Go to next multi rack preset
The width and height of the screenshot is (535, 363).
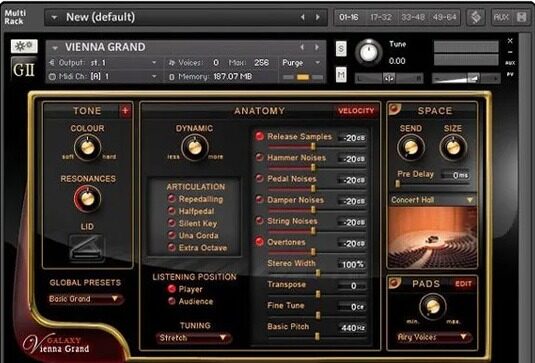pyautogui.click(x=318, y=17)
